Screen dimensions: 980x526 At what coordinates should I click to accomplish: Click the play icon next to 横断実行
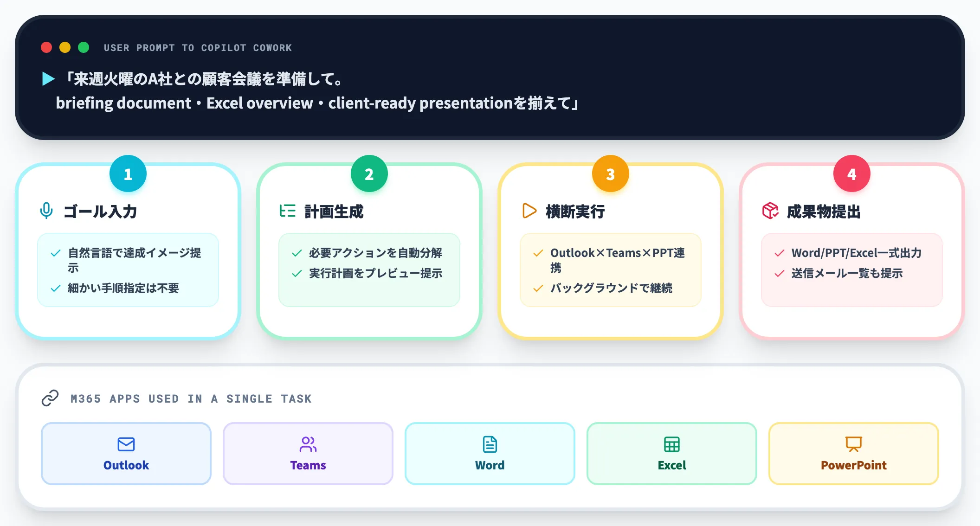pyautogui.click(x=529, y=211)
